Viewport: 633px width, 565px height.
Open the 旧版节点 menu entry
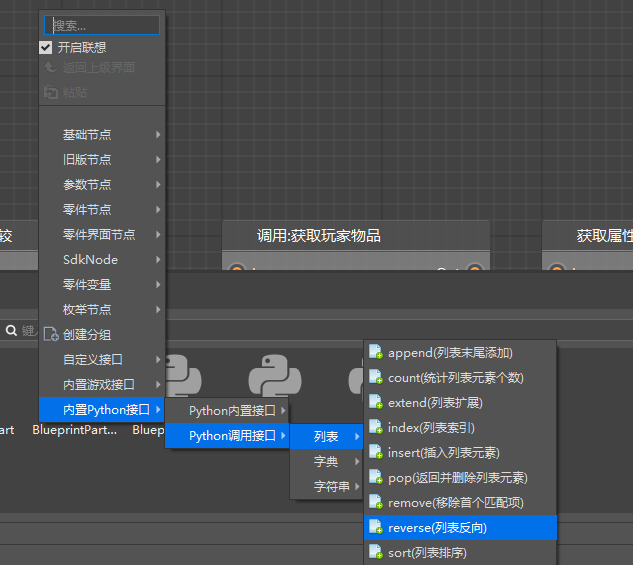tap(102, 159)
